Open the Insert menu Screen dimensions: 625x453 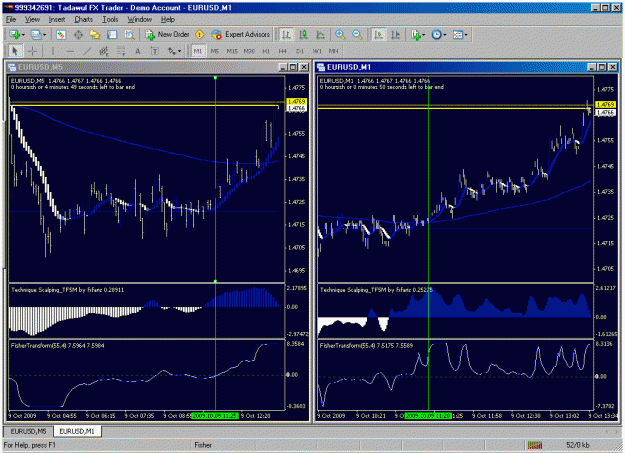tap(57, 20)
